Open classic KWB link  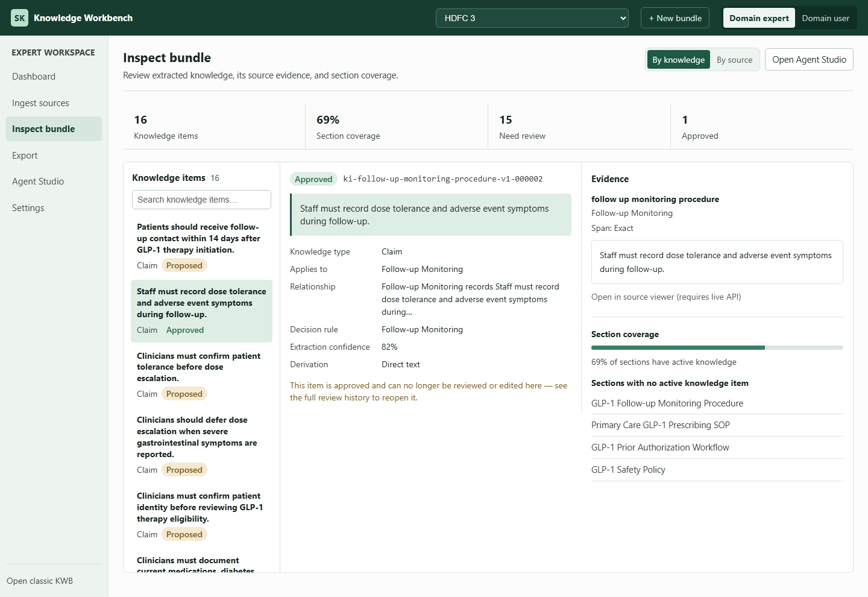point(40,581)
